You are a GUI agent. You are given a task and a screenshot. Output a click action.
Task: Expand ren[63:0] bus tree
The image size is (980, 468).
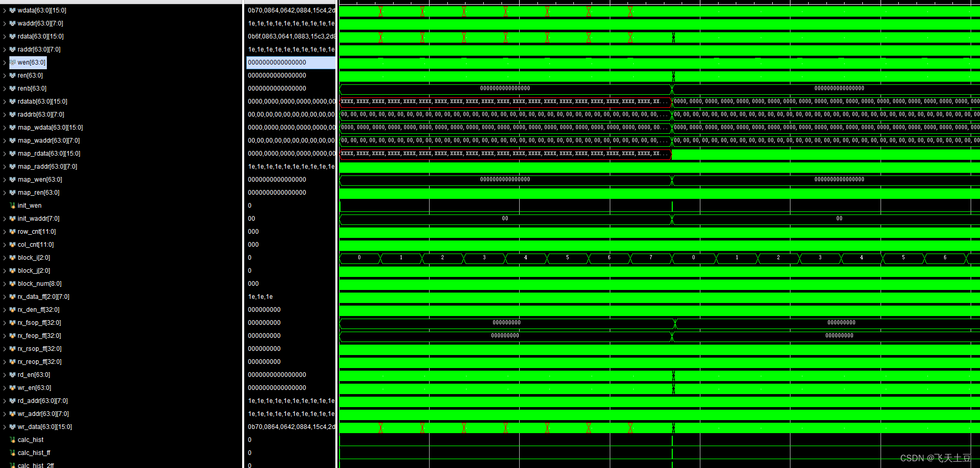pos(5,75)
